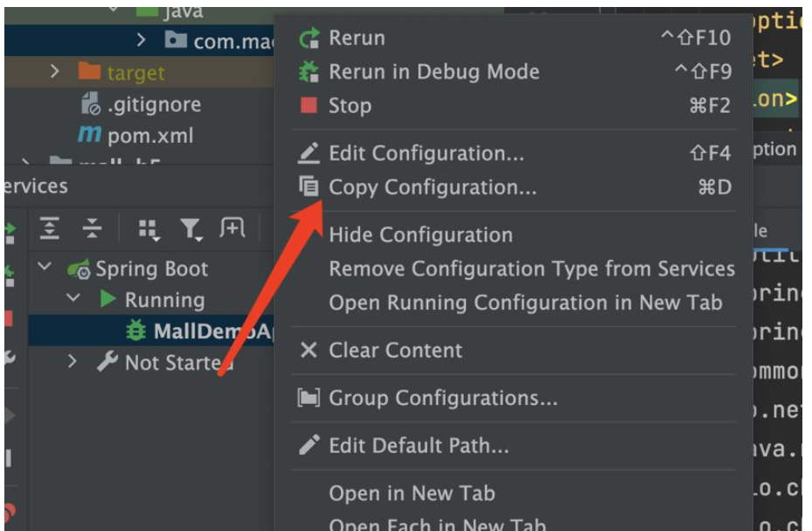Image resolution: width=812 pixels, height=531 pixels.
Task: Click the Collapse All toolbar icon
Action: 92,229
